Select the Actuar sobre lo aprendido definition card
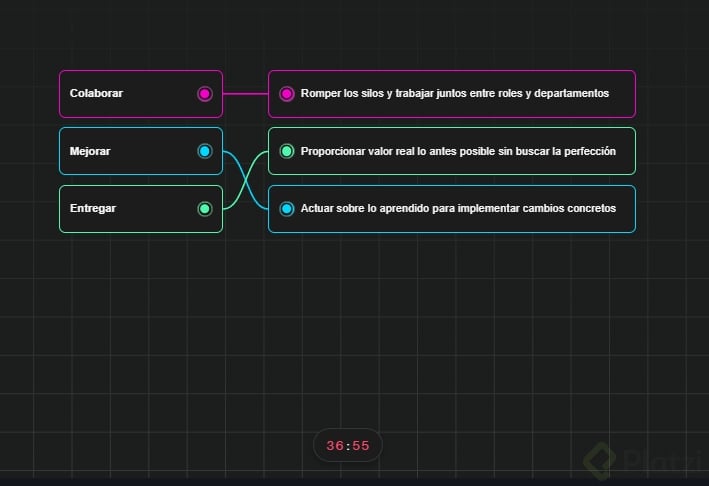 452,209
